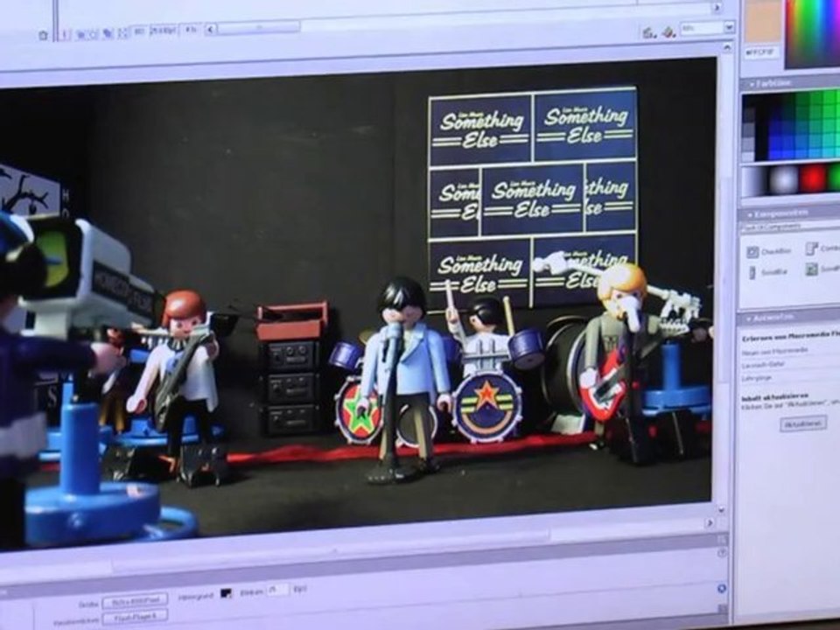Open the stage zoom percentage dropdown
Image resolution: width=840 pixels, height=630 pixels.
[729, 27]
